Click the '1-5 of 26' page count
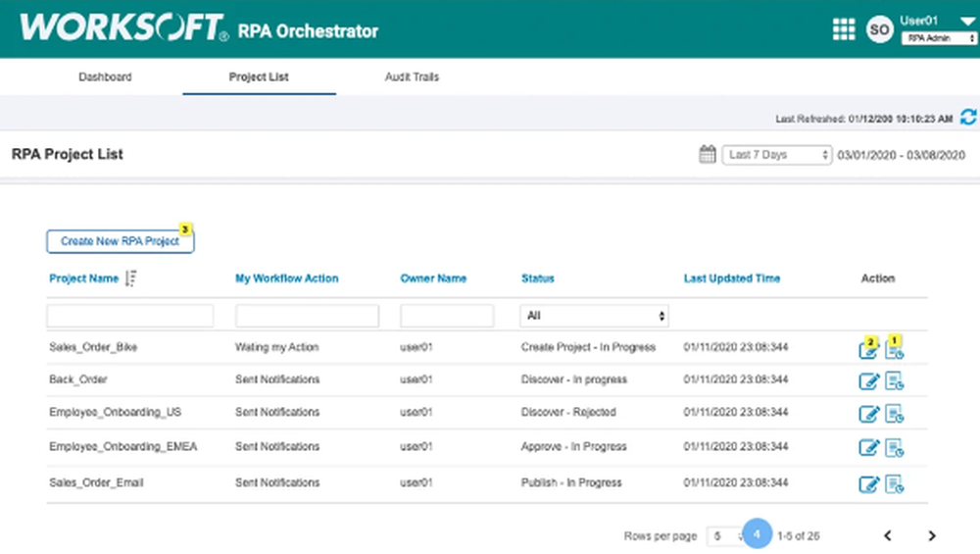980x554 pixels. click(798, 536)
